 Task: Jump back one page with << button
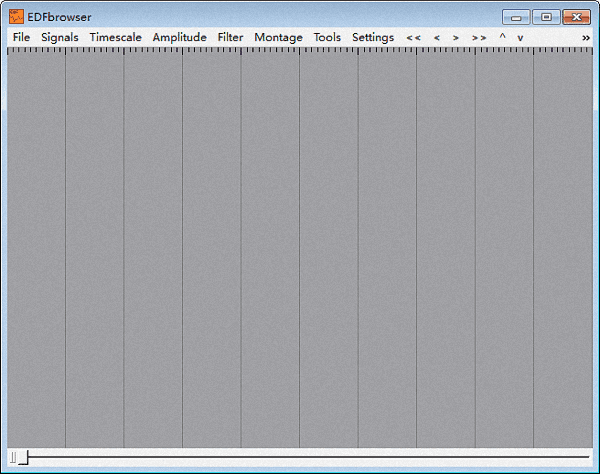413,38
